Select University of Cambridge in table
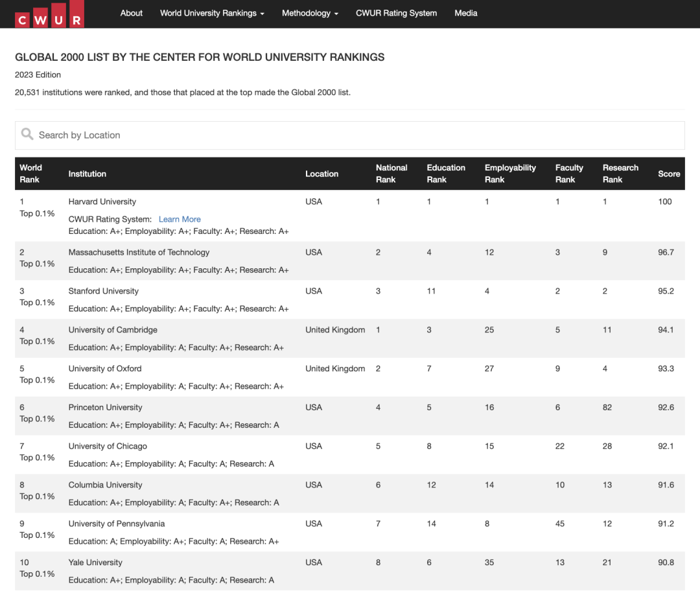Screen dimensions: 700x593 click(113, 330)
